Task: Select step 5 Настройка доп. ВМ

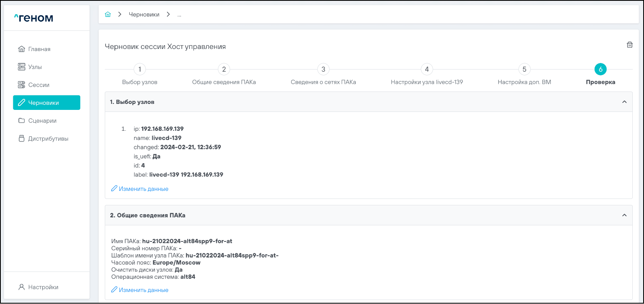Action: pyautogui.click(x=524, y=69)
